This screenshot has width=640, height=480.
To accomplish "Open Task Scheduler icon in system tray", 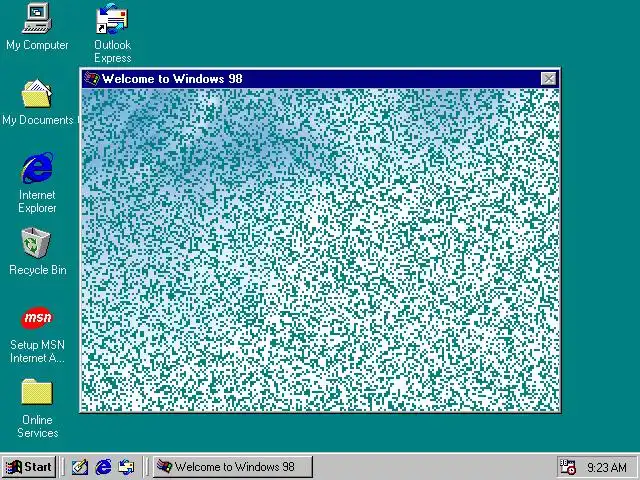I will tap(567, 467).
